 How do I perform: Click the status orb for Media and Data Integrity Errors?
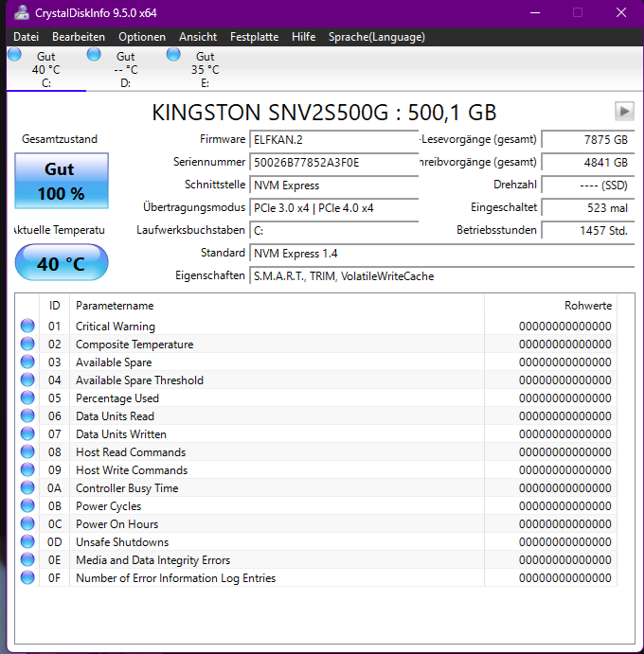tap(27, 559)
